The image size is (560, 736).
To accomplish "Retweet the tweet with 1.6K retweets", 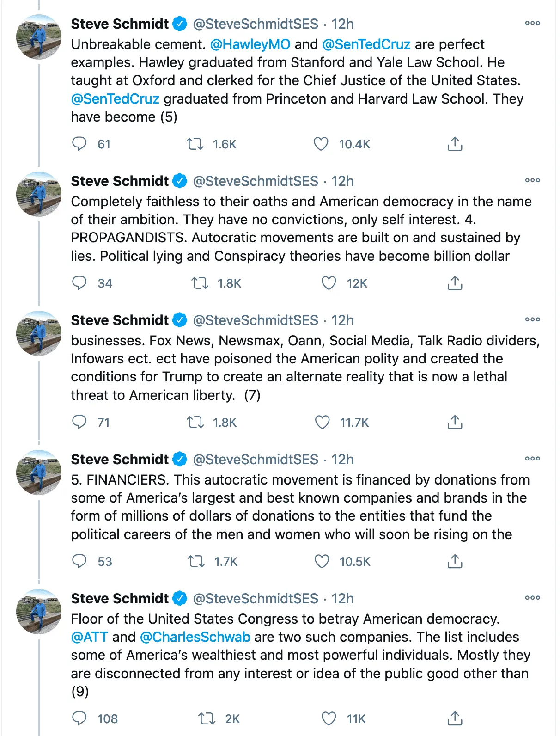I will tap(195, 144).
